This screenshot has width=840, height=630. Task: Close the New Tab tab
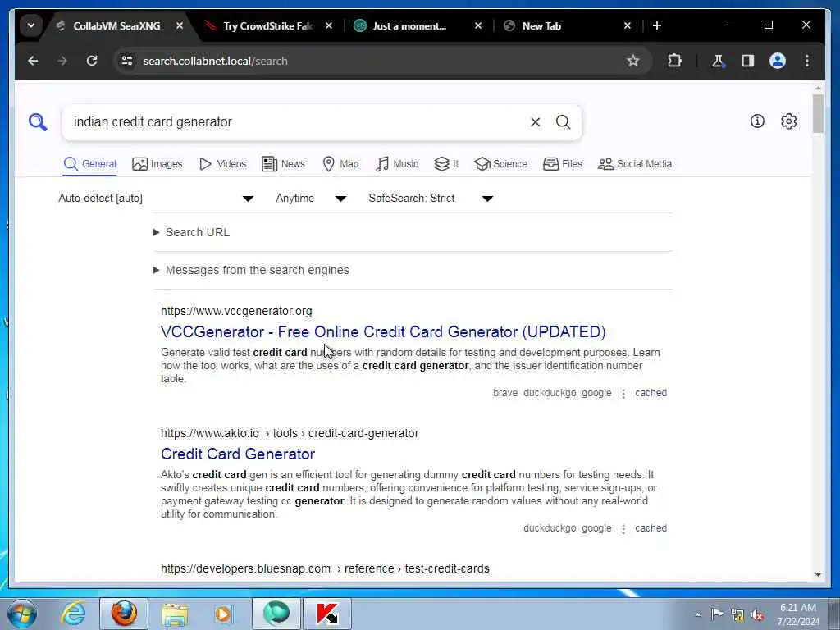628,25
